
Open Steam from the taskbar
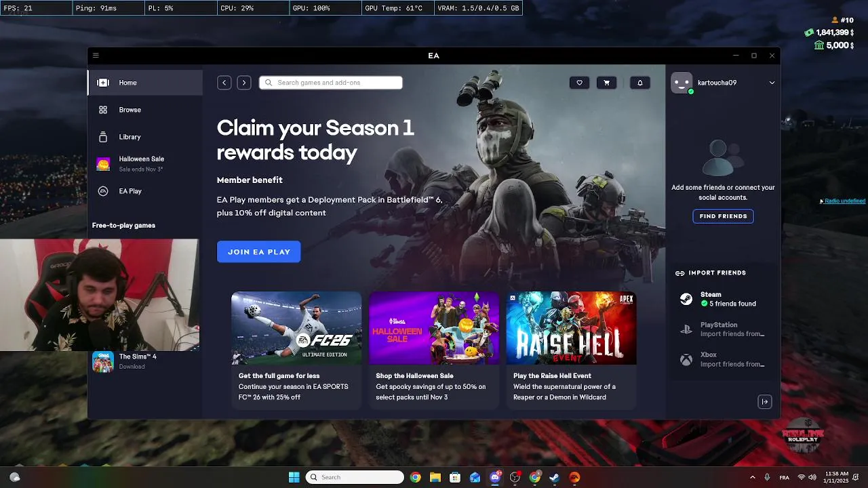[554, 477]
